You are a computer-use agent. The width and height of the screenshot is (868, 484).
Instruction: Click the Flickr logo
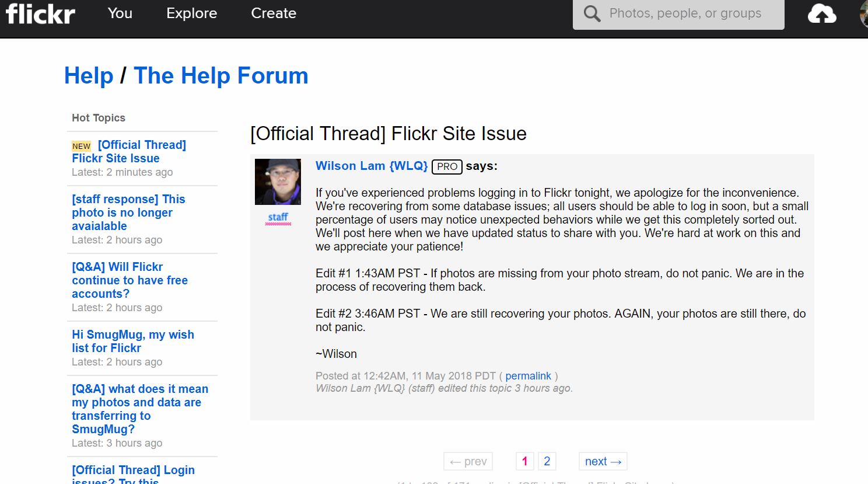pos(40,13)
